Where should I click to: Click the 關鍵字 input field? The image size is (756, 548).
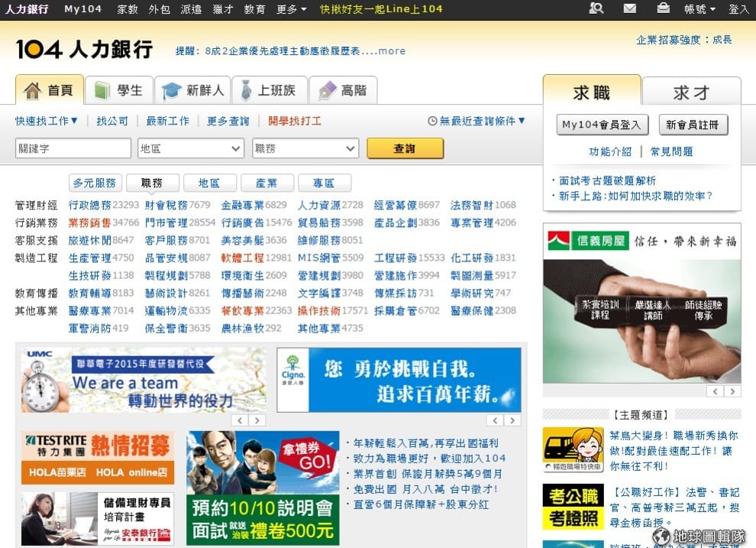click(73, 148)
